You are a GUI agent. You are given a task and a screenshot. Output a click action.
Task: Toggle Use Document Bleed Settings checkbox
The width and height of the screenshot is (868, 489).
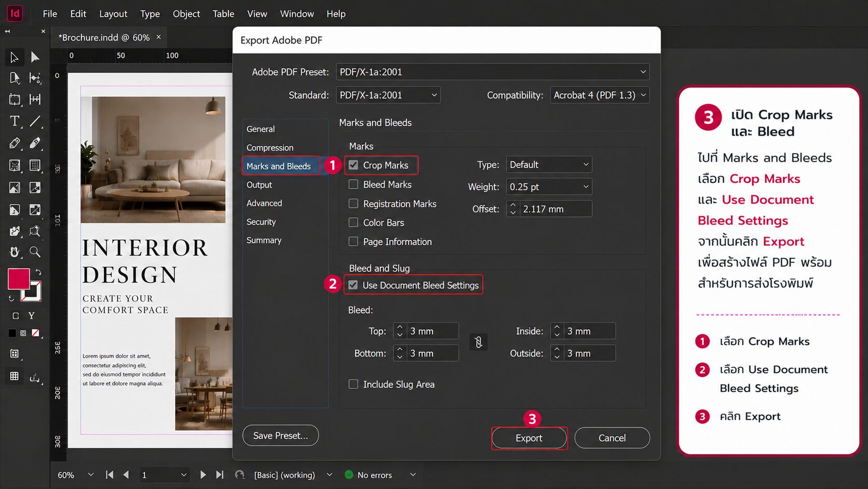(353, 285)
